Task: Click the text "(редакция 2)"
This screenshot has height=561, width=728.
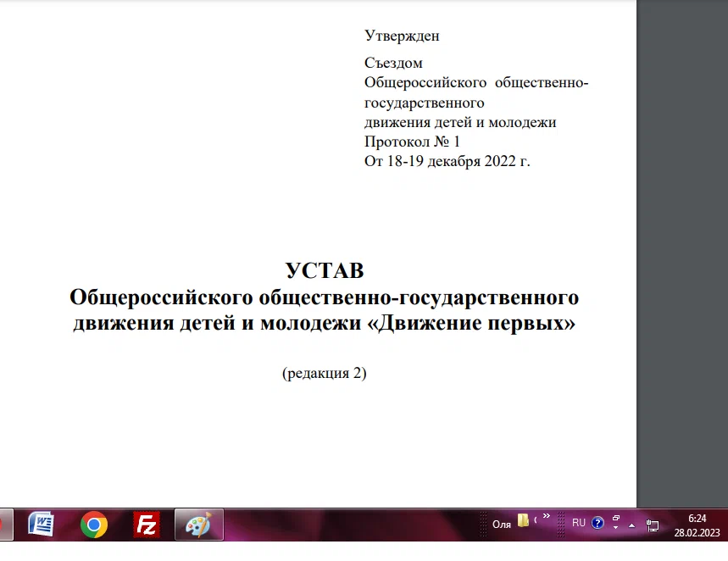Action: pos(325,373)
